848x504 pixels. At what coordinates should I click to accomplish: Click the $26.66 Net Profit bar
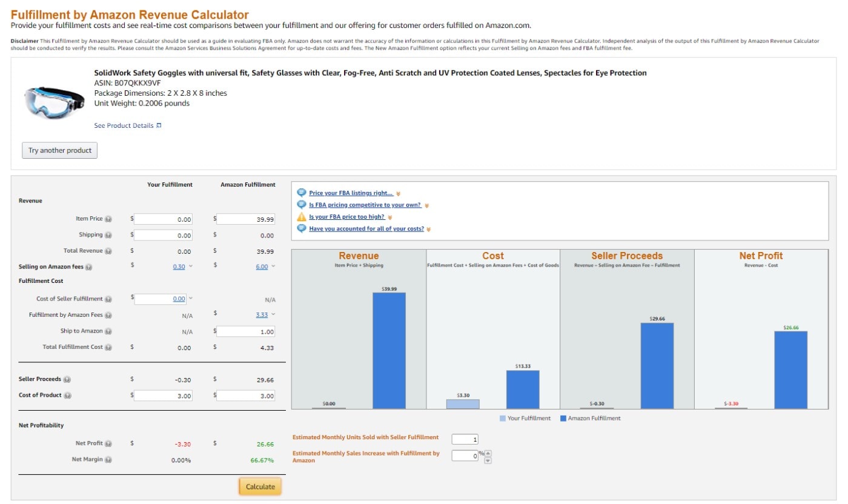pos(790,370)
